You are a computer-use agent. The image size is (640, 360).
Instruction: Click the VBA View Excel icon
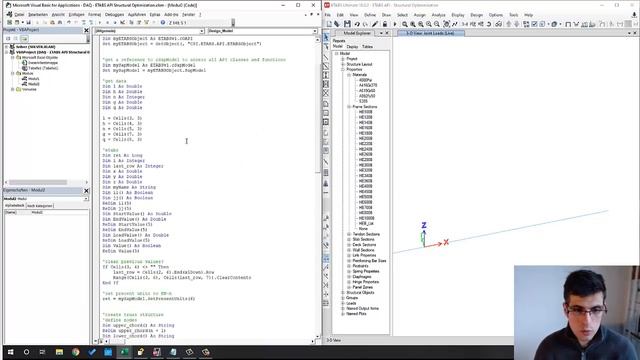tap(9, 22)
